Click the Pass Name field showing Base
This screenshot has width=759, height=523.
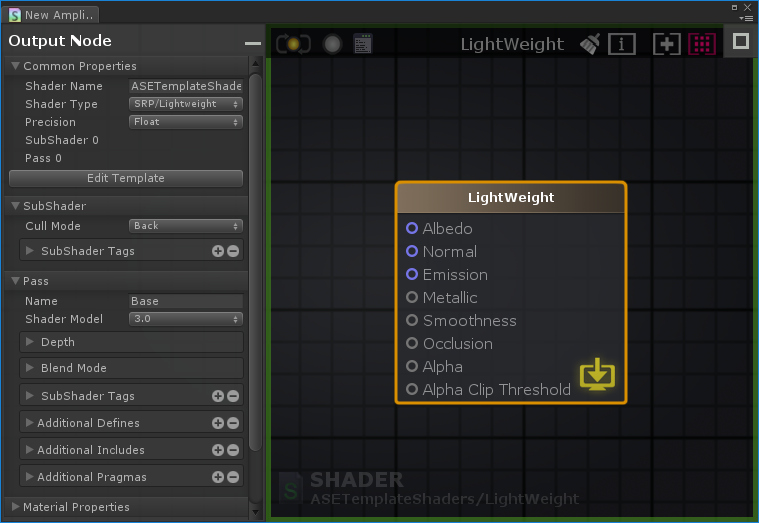point(186,301)
